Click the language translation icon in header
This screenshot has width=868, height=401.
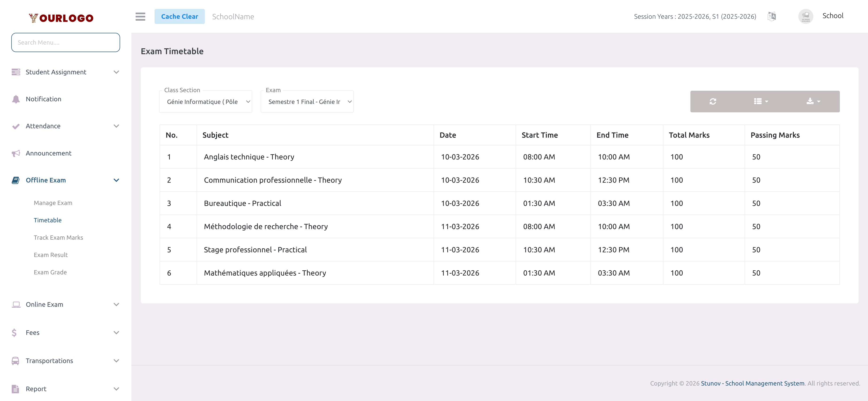pyautogui.click(x=772, y=16)
